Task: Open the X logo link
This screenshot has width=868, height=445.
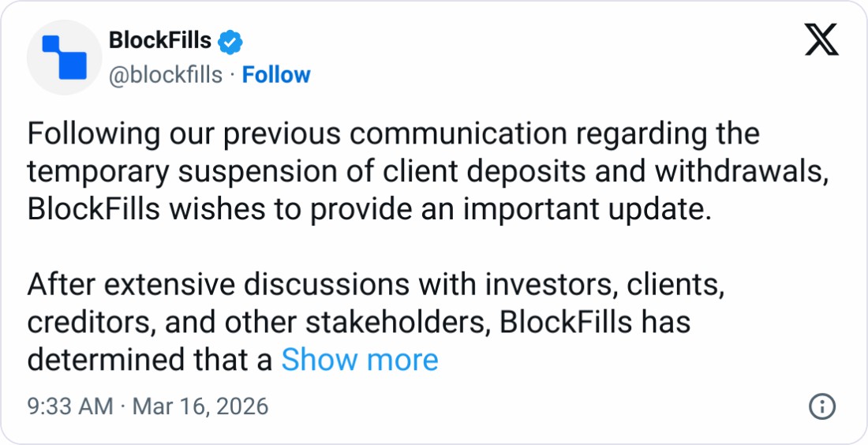Action: click(821, 40)
